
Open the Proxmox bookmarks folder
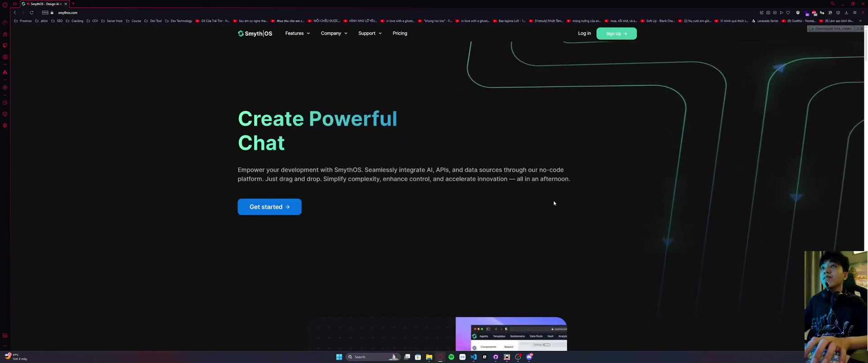(23, 21)
